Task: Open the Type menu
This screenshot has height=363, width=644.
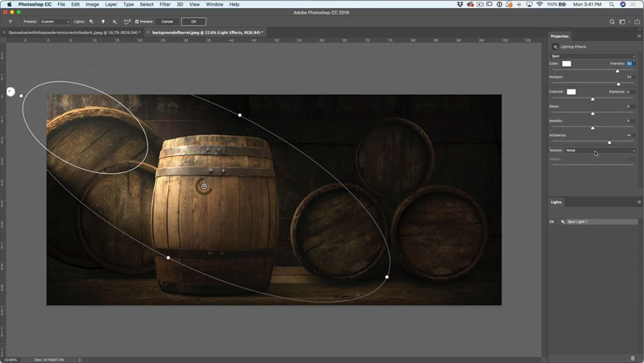Action: coord(129,4)
